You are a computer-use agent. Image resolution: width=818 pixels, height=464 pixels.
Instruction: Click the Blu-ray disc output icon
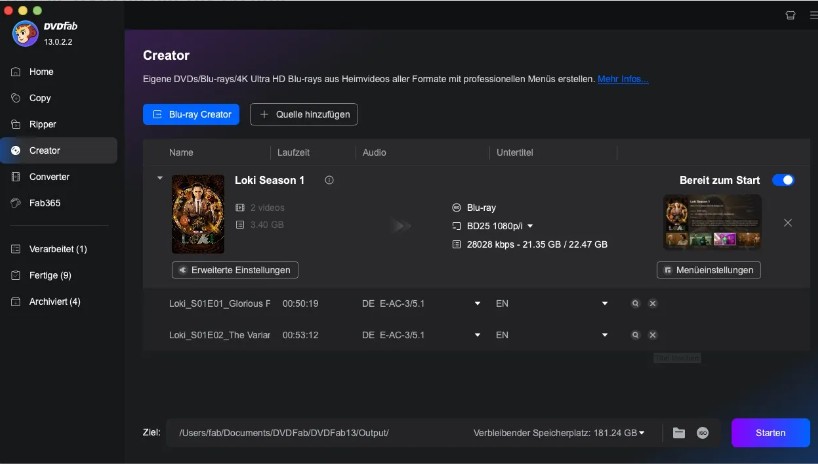456,208
